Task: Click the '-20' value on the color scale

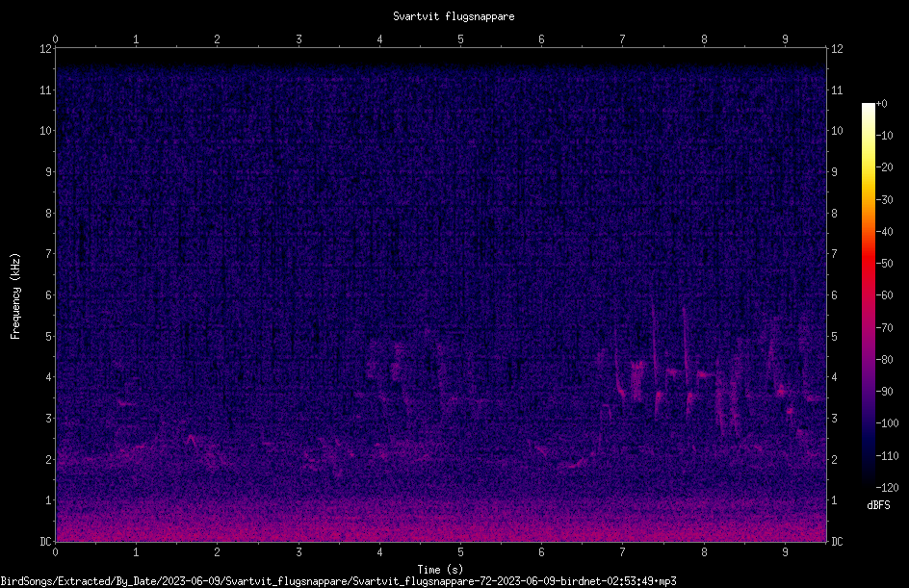Action: point(884,166)
